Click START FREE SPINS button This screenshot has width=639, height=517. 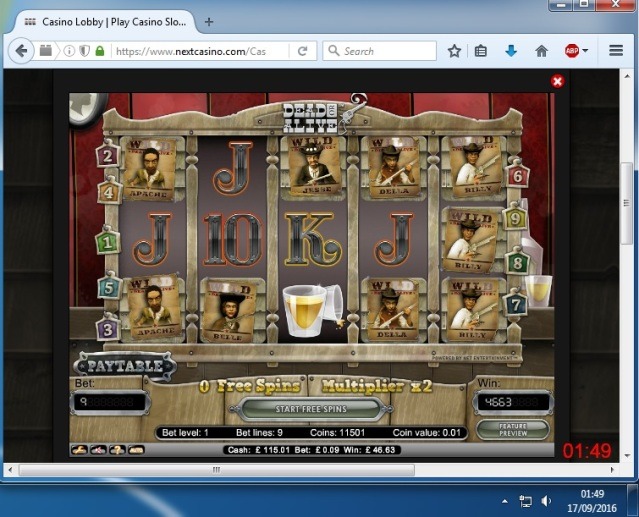click(x=311, y=409)
